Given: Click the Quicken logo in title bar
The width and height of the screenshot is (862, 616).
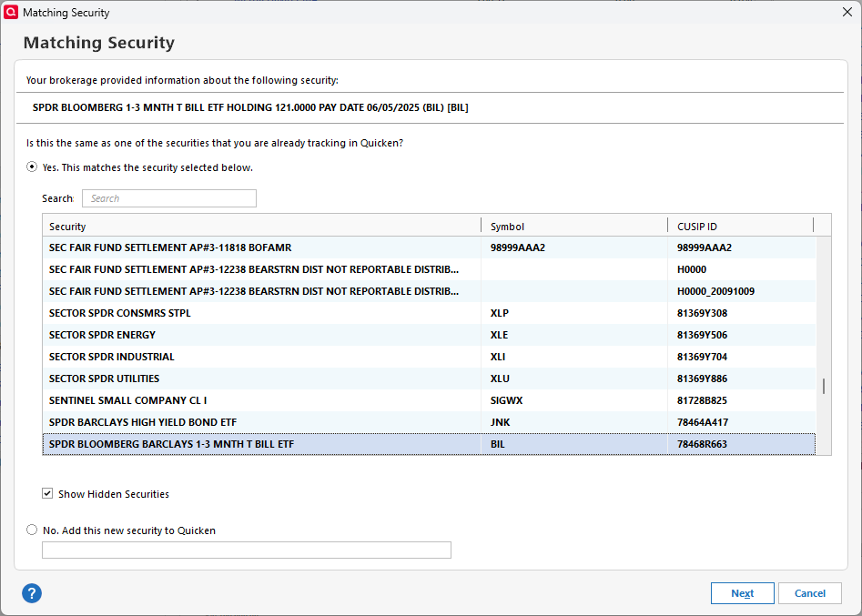Looking at the screenshot, I should 11,13.
